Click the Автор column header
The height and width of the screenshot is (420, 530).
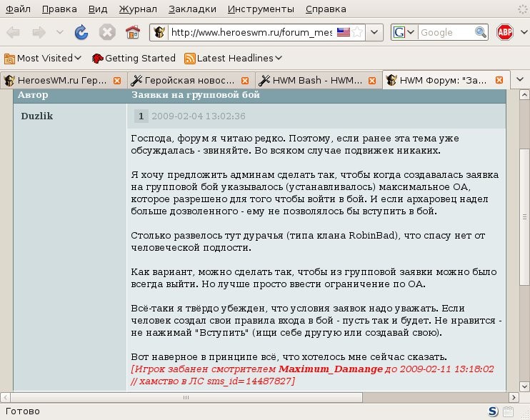click(33, 95)
